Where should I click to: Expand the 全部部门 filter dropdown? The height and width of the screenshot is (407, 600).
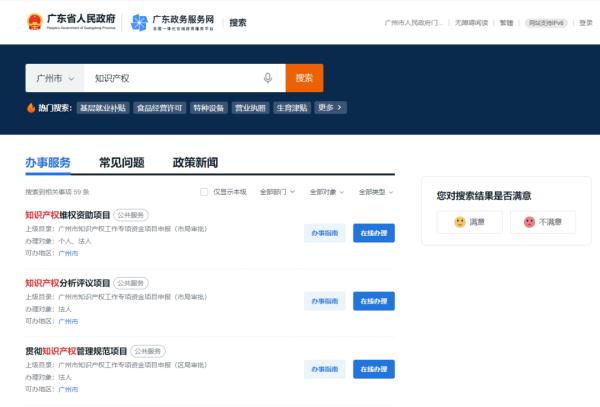[x=277, y=192]
